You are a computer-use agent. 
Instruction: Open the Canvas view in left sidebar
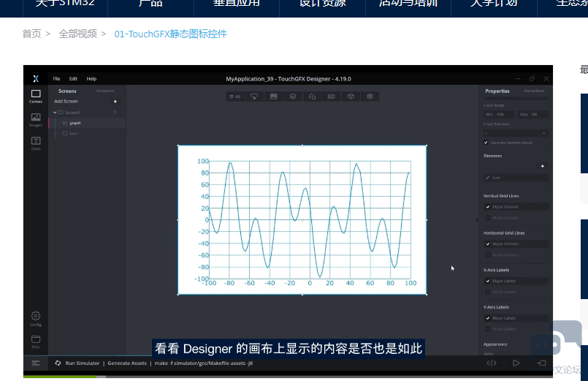(x=36, y=96)
